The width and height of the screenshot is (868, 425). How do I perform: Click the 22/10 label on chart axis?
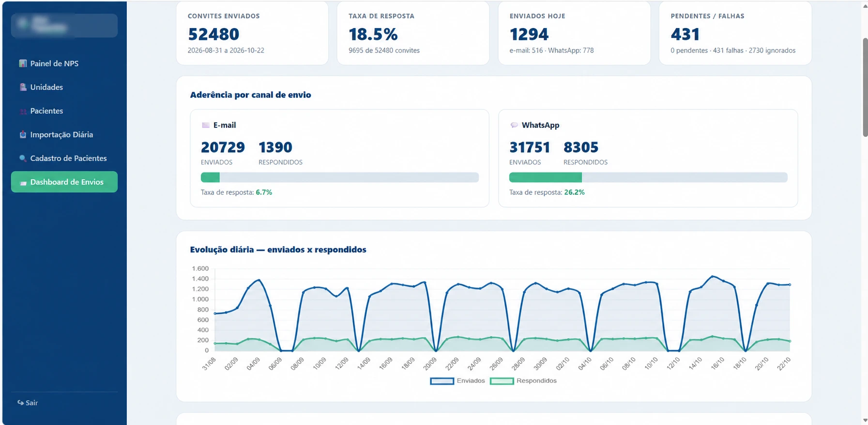pyautogui.click(x=784, y=363)
